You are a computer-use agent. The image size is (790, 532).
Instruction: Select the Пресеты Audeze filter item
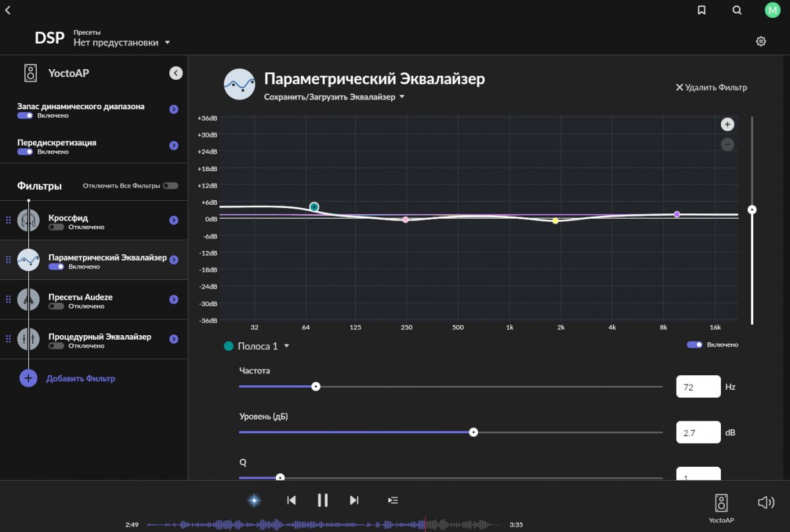pyautogui.click(x=93, y=300)
